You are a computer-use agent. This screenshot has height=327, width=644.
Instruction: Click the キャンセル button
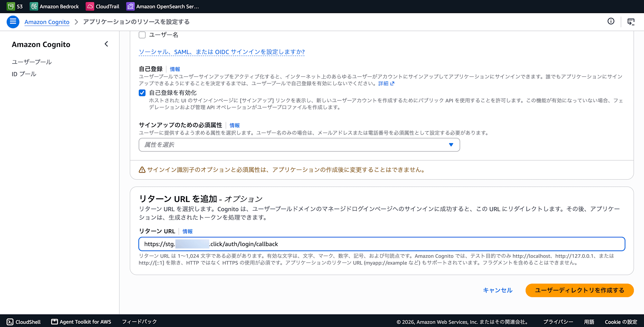click(498, 290)
